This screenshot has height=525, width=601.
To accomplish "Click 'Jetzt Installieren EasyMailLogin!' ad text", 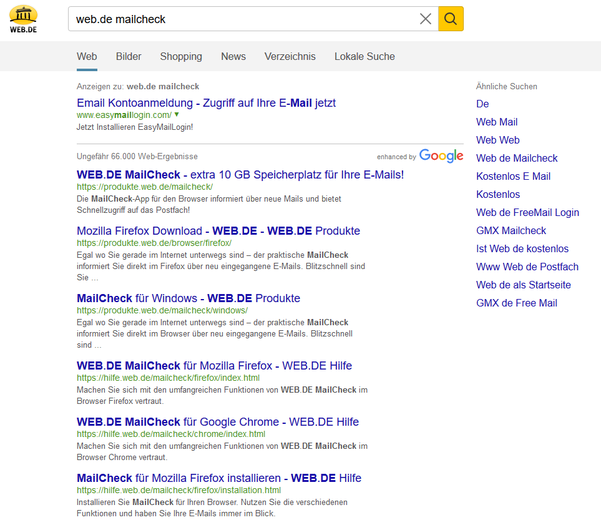I will coord(135,127).
